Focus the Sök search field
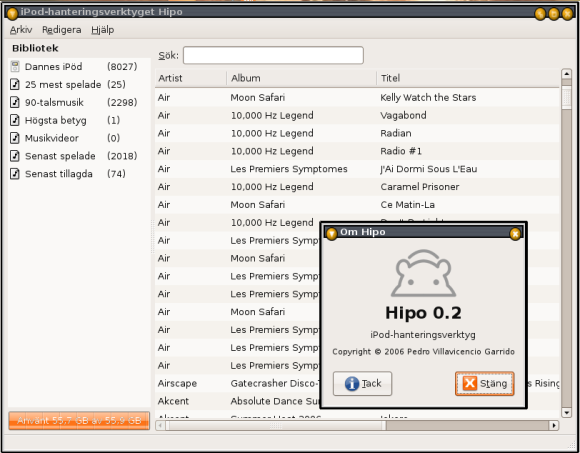 coord(273,55)
